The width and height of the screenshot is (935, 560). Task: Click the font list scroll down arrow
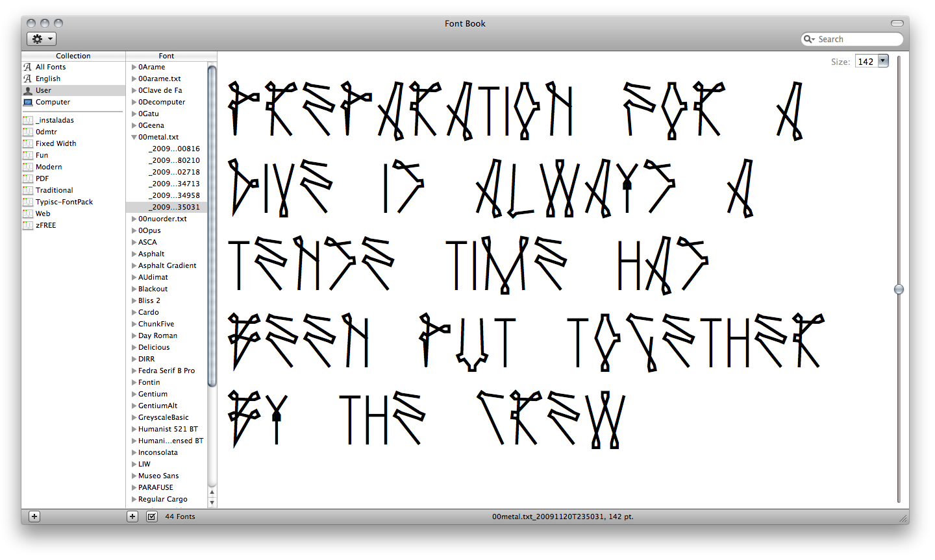pos(212,502)
